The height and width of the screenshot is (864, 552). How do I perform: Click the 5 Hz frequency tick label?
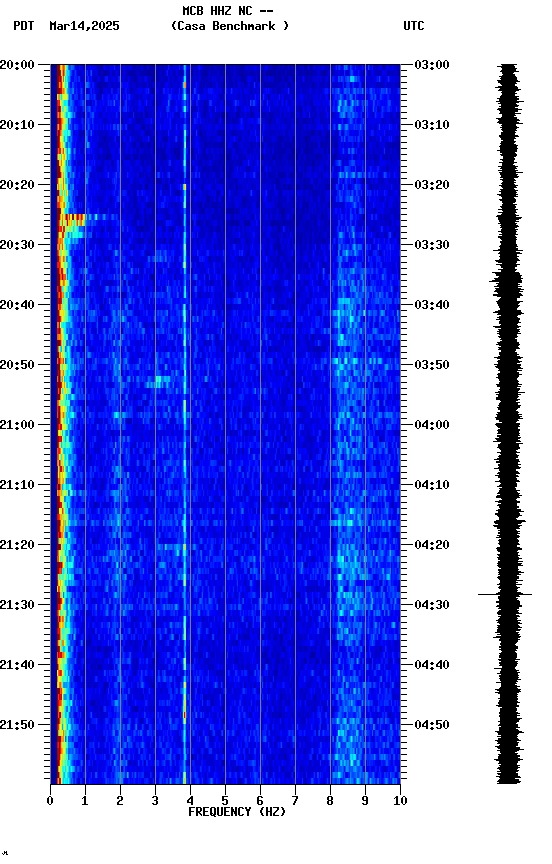click(x=225, y=801)
